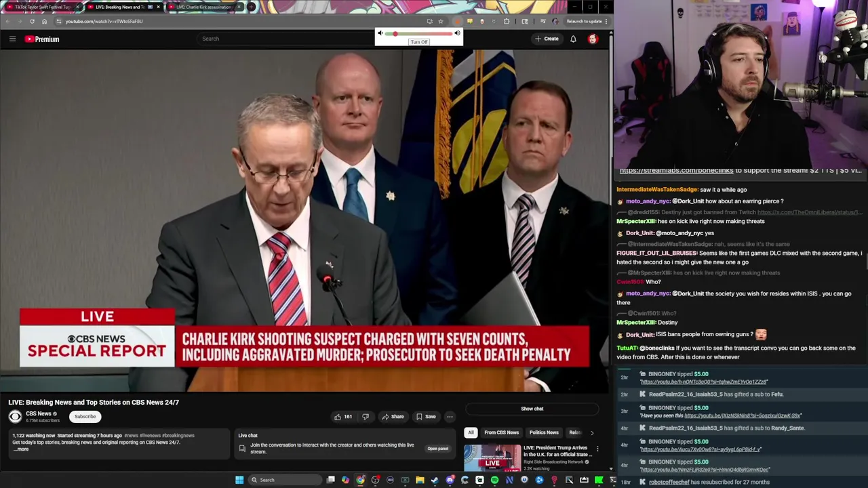
Task: Share the live video
Action: (x=393, y=417)
